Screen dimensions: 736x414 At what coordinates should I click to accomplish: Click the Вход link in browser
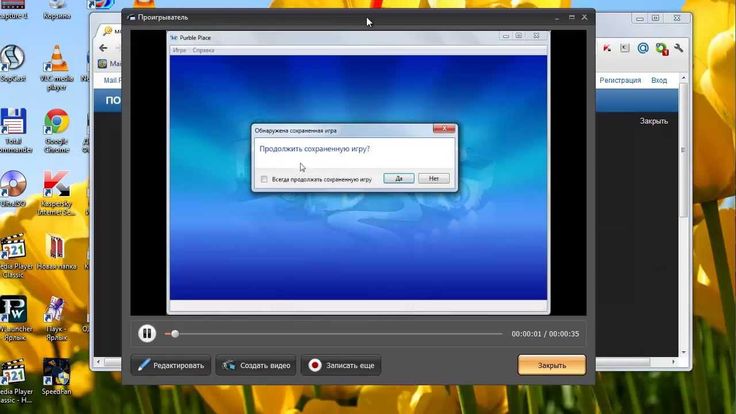click(x=659, y=80)
